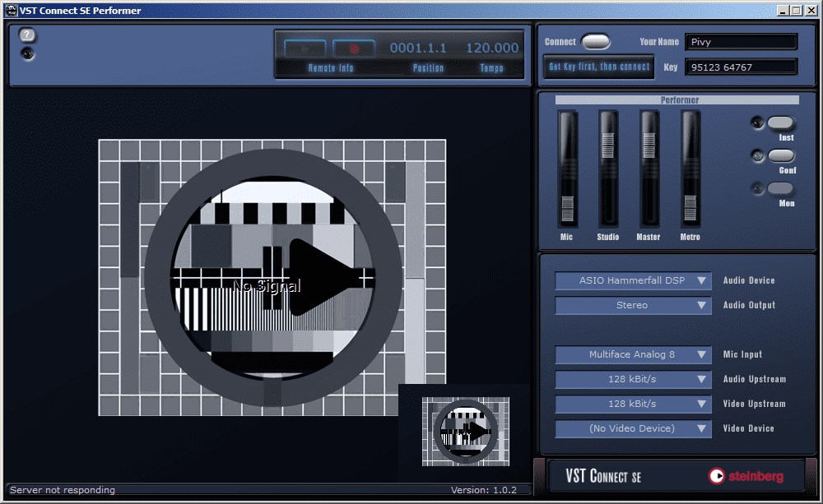823x504 pixels.
Task: Click the Performer section header
Action: click(677, 99)
